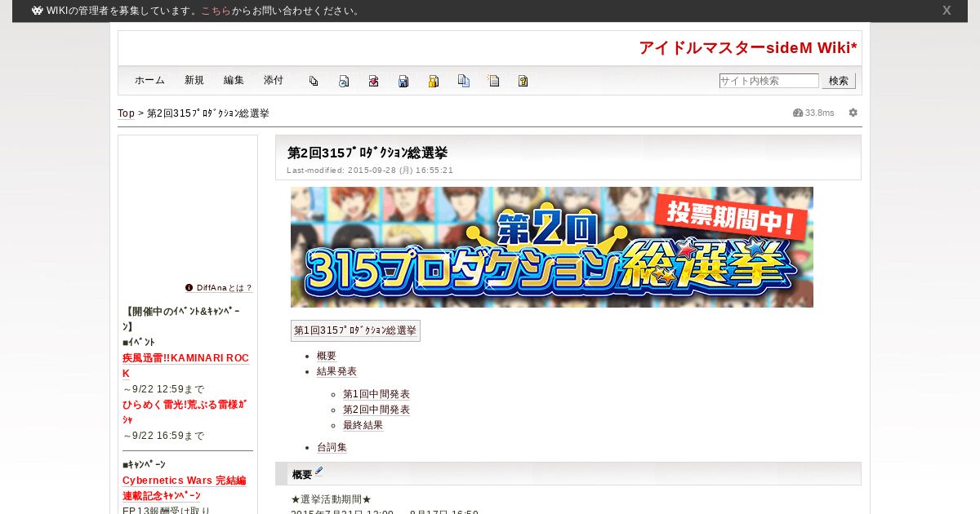Screen dimensions: 980x514
Task: Click the 33.8ms load time text
Action: pos(820,113)
